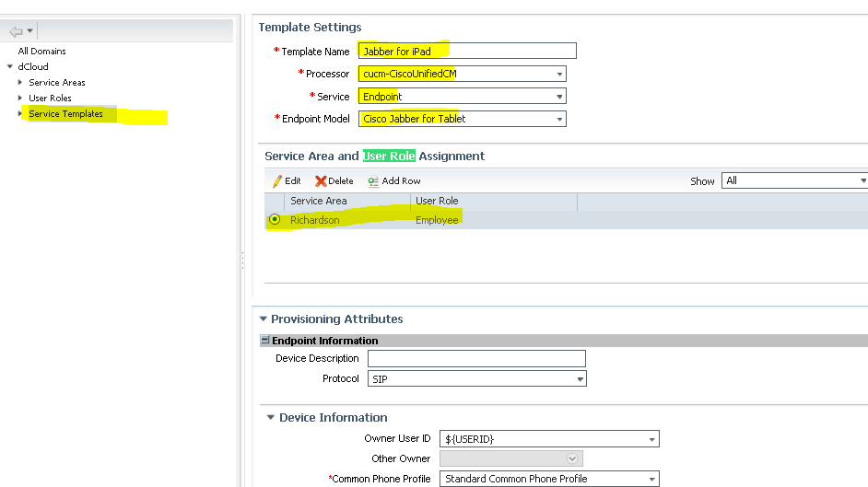Viewport: 868px width, 487px height.
Task: Click the panel splitter handle dots
Action: tap(242, 261)
